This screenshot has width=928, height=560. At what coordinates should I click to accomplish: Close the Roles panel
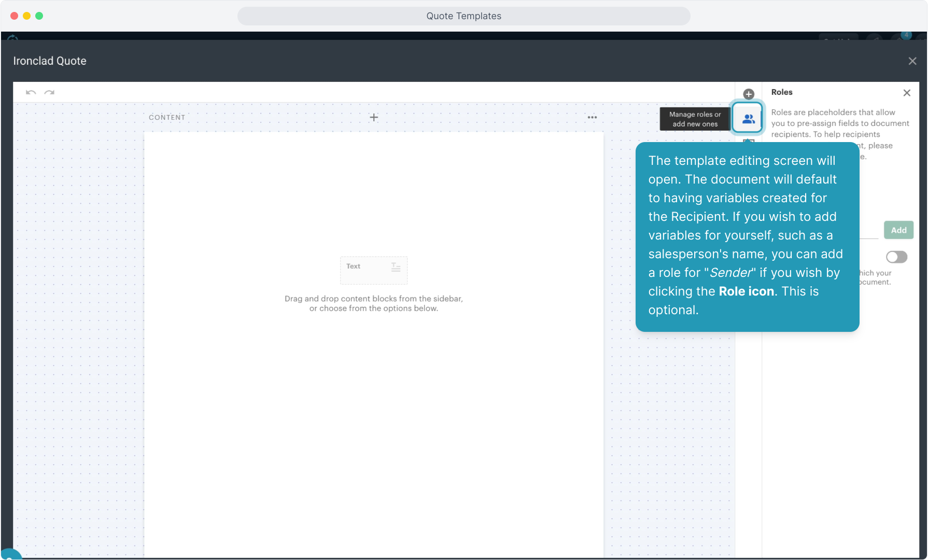tap(906, 93)
